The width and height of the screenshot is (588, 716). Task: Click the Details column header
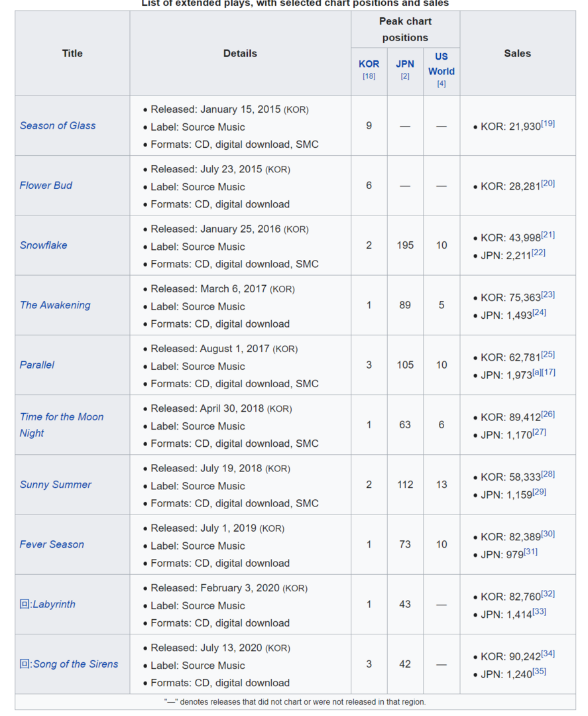coord(240,54)
